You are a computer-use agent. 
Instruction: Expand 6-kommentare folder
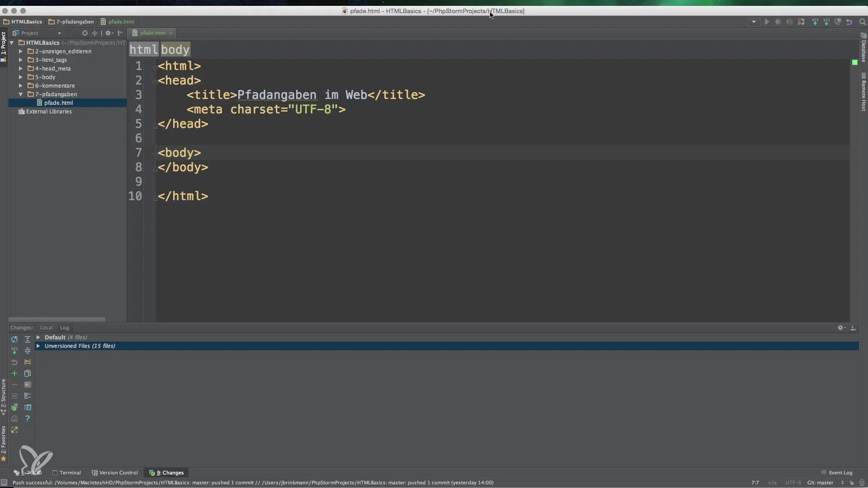tap(20, 86)
